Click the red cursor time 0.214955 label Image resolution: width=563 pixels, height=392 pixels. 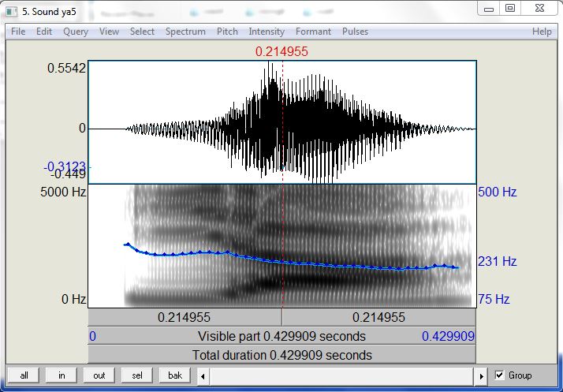coord(281,51)
